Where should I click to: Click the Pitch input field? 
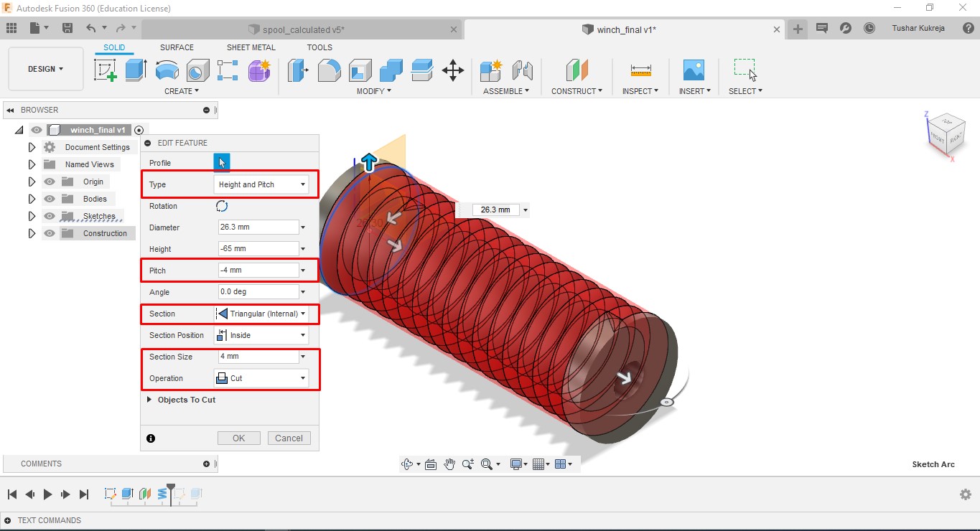click(258, 271)
